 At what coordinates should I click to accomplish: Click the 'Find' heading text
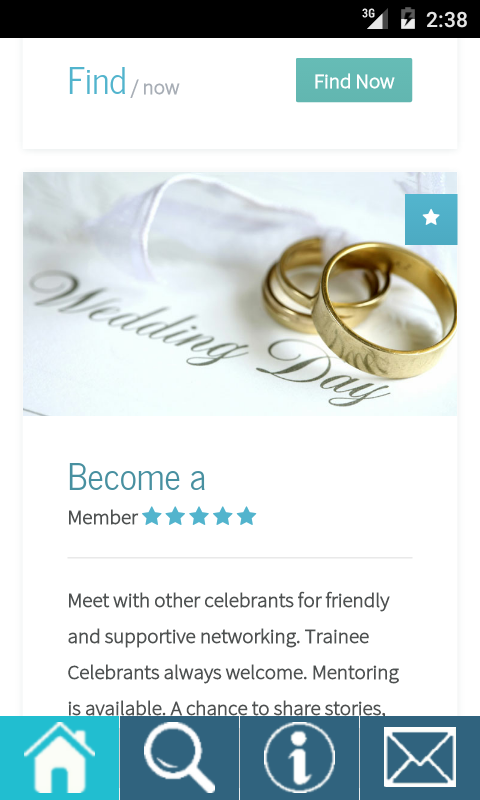(x=97, y=81)
